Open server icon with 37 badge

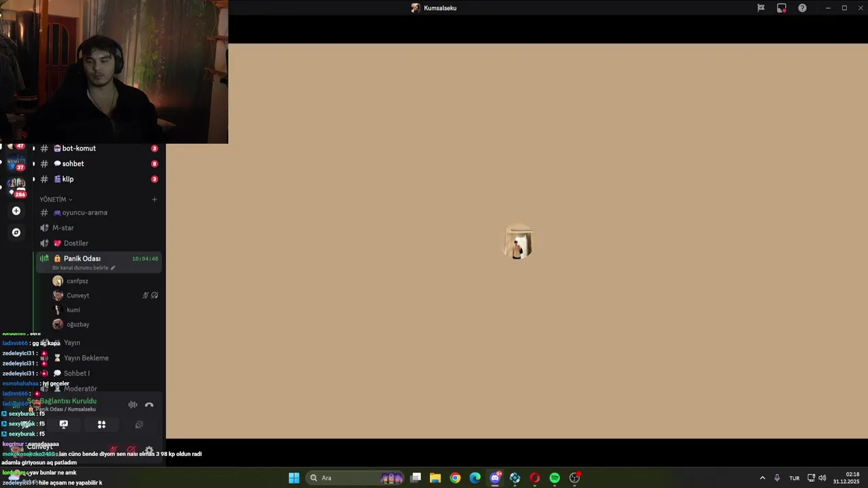coord(16,163)
